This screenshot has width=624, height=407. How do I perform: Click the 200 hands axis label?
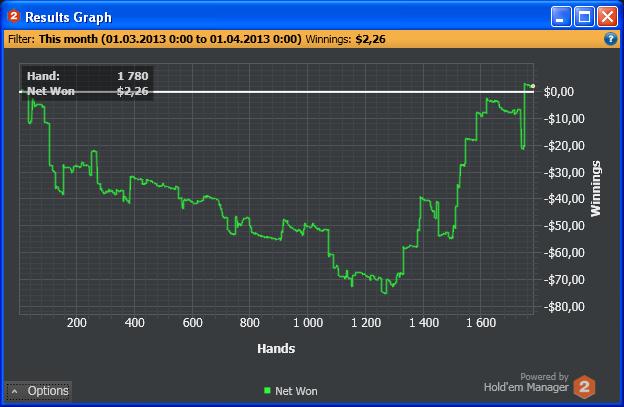[76, 323]
